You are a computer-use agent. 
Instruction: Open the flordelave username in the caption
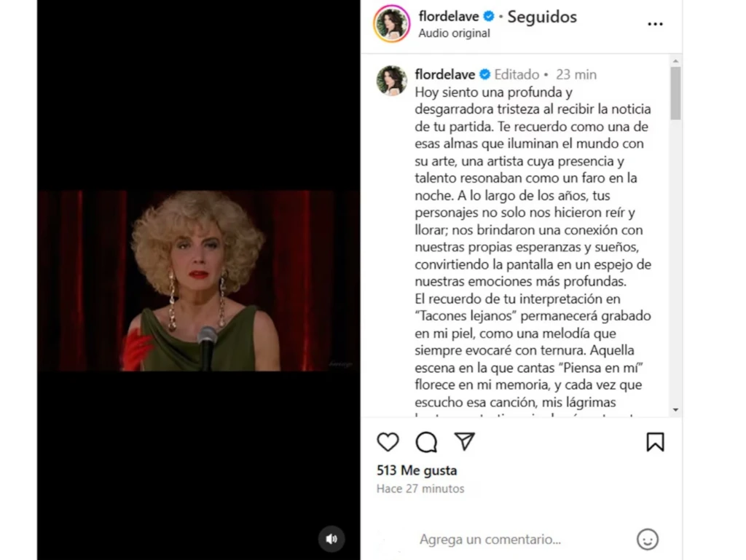[x=445, y=74]
